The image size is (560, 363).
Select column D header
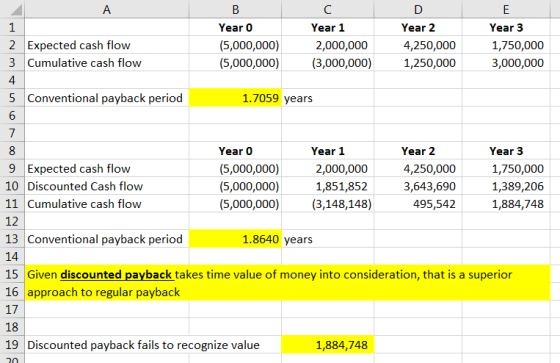[418, 9]
